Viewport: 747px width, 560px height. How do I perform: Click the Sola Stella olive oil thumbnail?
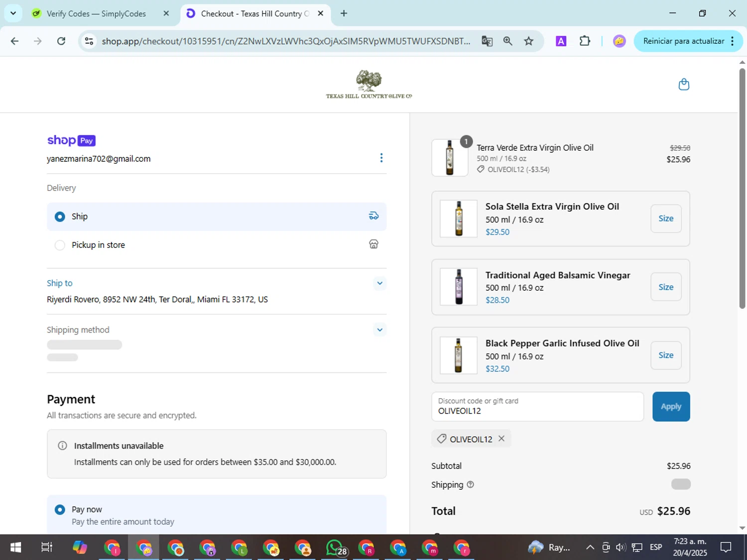pyautogui.click(x=459, y=219)
